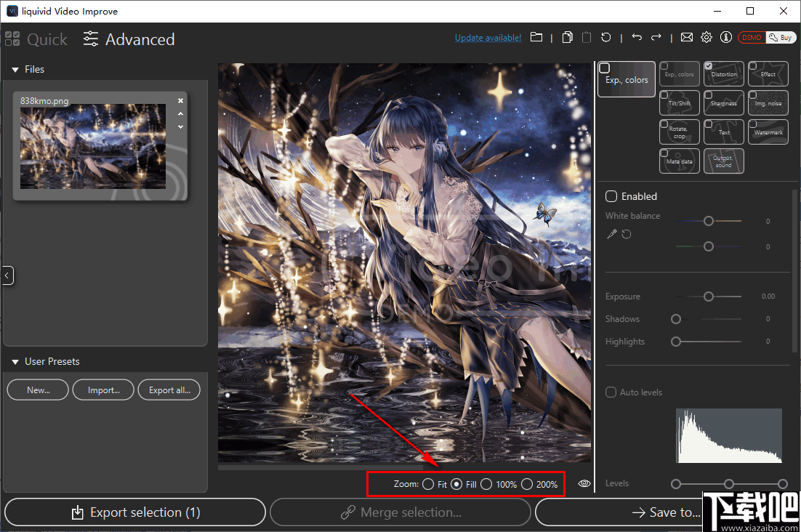Select the 100% zoom radio button
801x532 pixels.
[x=486, y=483]
